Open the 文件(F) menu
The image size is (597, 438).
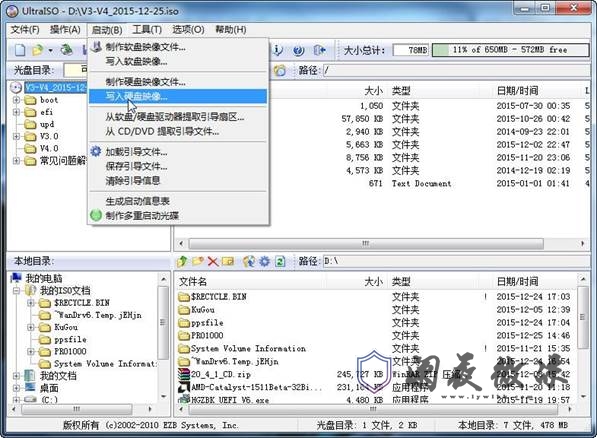tap(25, 30)
